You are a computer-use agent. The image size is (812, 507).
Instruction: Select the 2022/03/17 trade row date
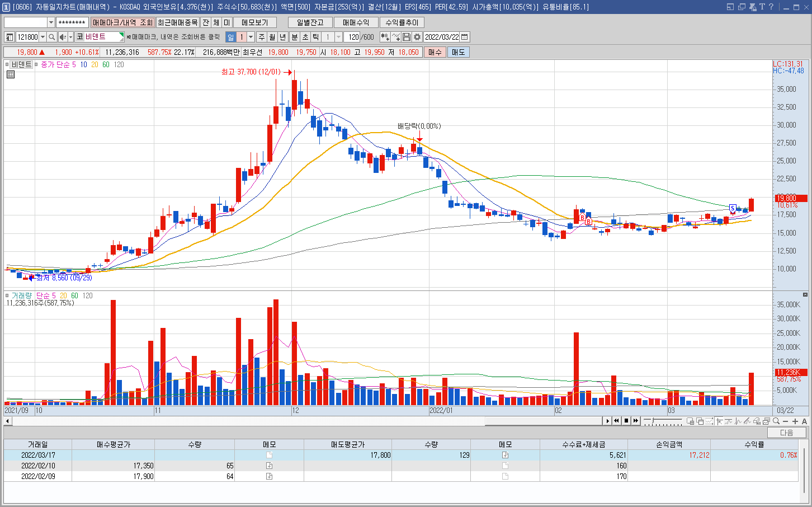(38, 455)
